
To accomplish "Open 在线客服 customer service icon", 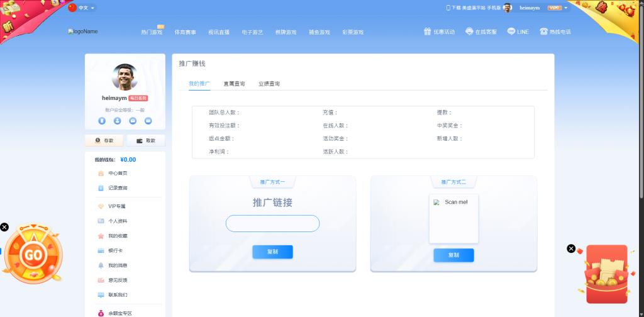I will click(x=469, y=31).
